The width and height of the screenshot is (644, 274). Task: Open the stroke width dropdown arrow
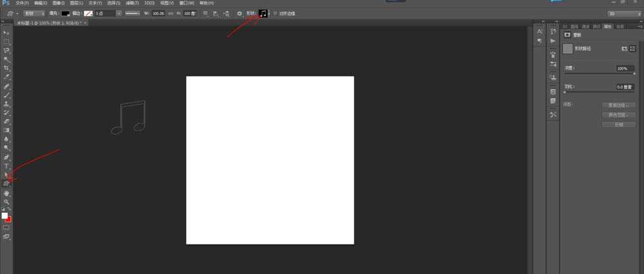tap(119, 14)
